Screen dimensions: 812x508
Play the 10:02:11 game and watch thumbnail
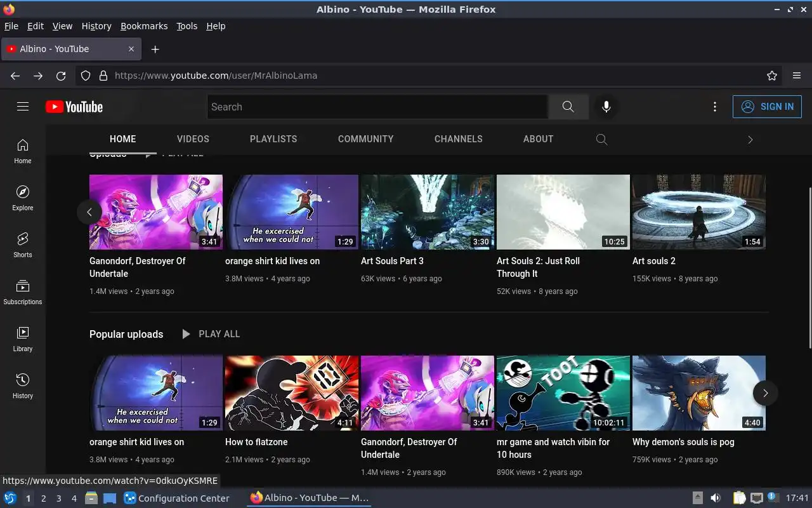563,393
